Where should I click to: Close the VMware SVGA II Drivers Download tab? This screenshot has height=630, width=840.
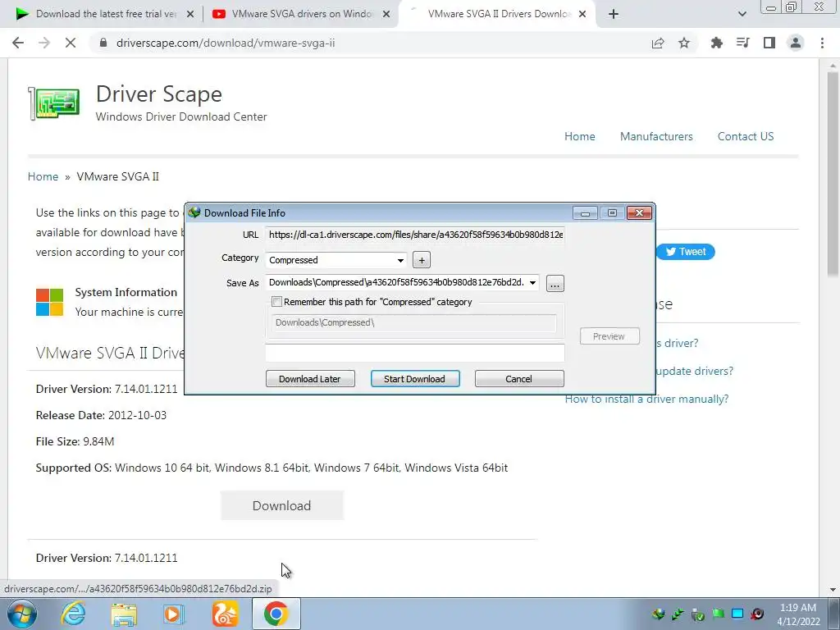tap(582, 15)
